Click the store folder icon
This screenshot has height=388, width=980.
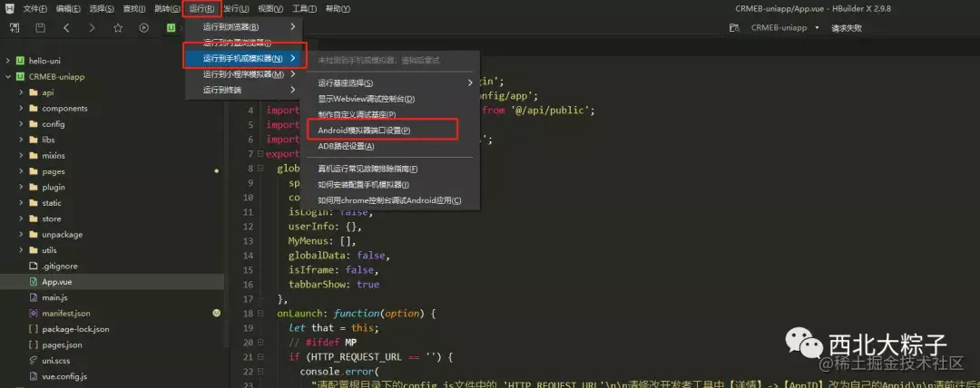[x=34, y=218]
